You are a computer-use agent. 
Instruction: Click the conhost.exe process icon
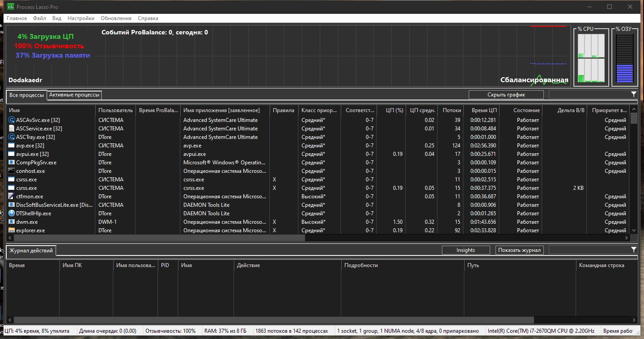point(12,171)
